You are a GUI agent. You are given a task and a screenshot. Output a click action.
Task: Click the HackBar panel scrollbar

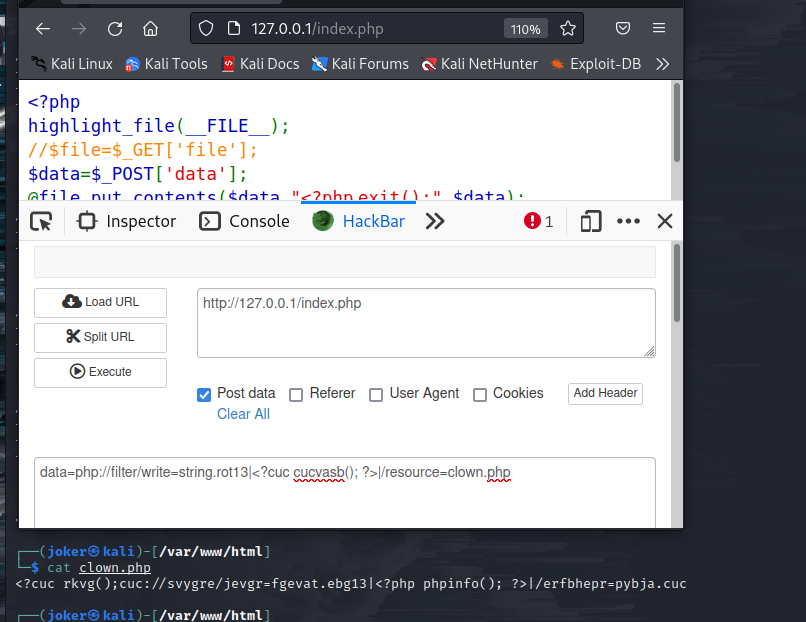coord(677,283)
